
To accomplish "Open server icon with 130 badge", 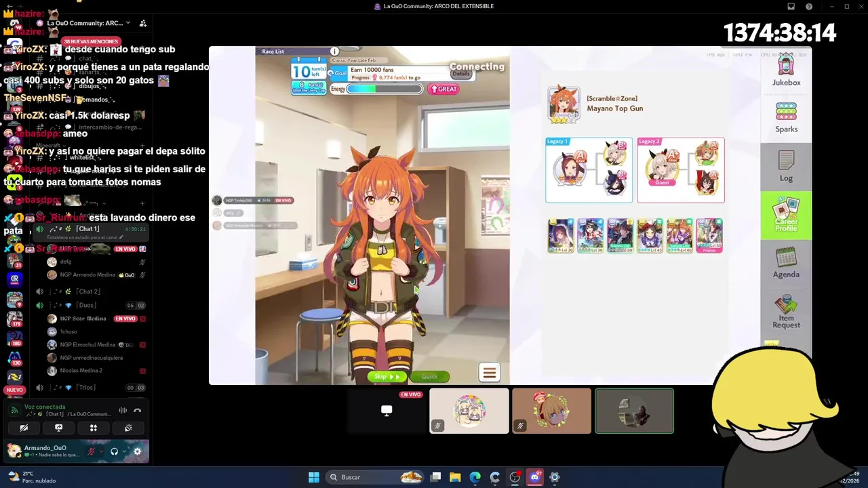I will click(x=14, y=357).
